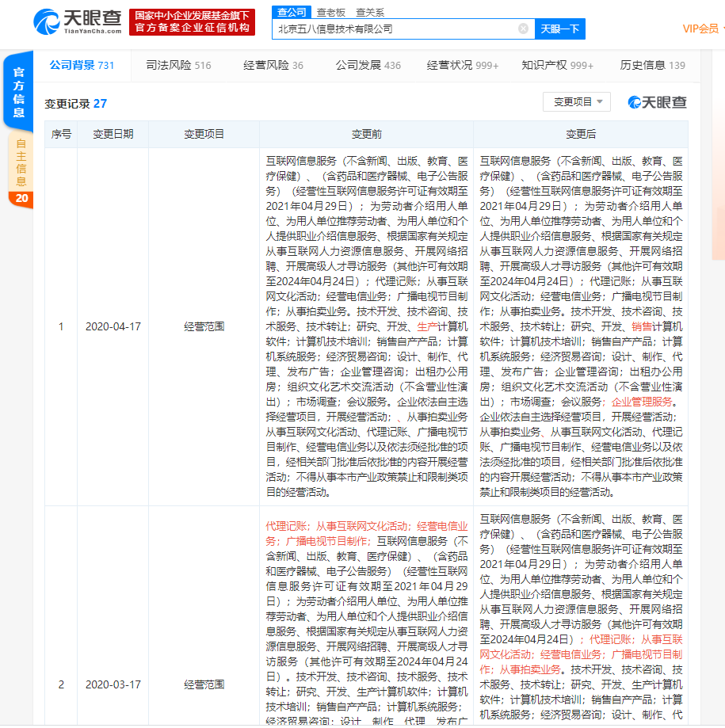Open the 历史信息 139 tab
This screenshot has height=728, width=725.
652,65
